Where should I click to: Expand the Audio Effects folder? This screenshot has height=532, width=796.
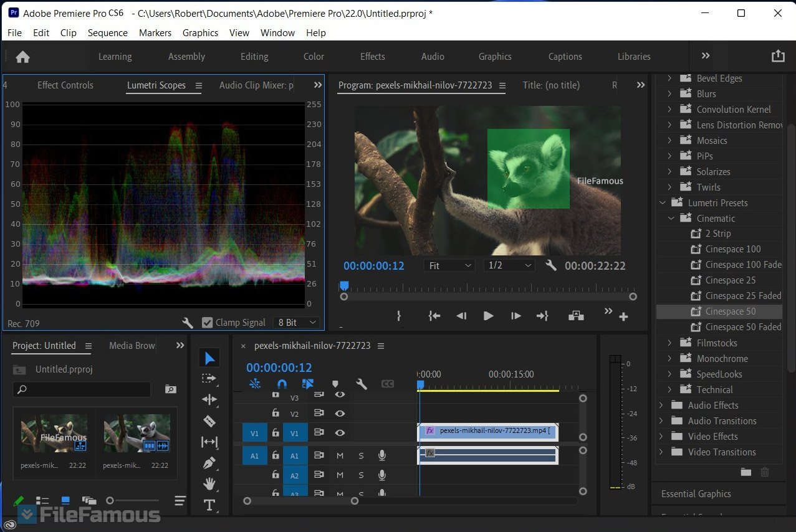[661, 405]
